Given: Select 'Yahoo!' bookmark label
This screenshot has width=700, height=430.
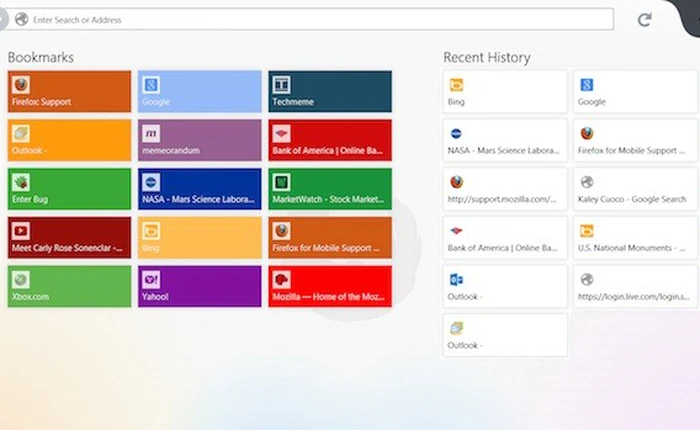Looking at the screenshot, I should (155, 296).
